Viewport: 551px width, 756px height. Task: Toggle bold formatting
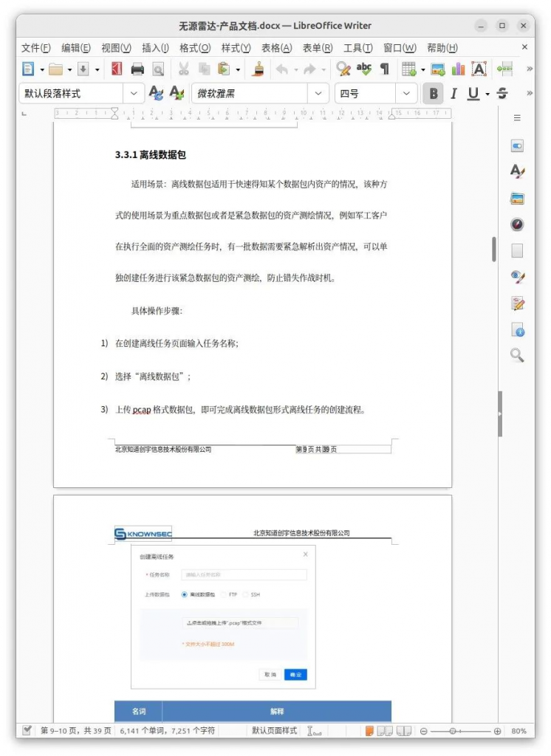click(433, 94)
